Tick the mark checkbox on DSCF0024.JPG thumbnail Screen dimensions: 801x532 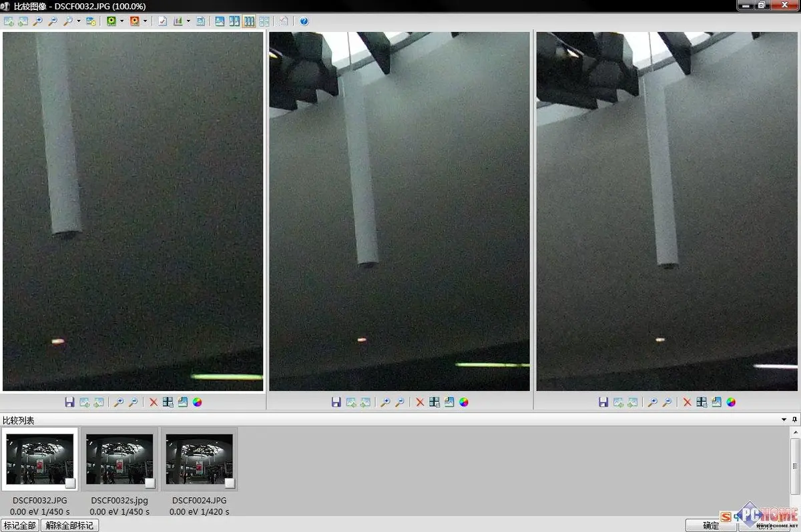pos(230,483)
